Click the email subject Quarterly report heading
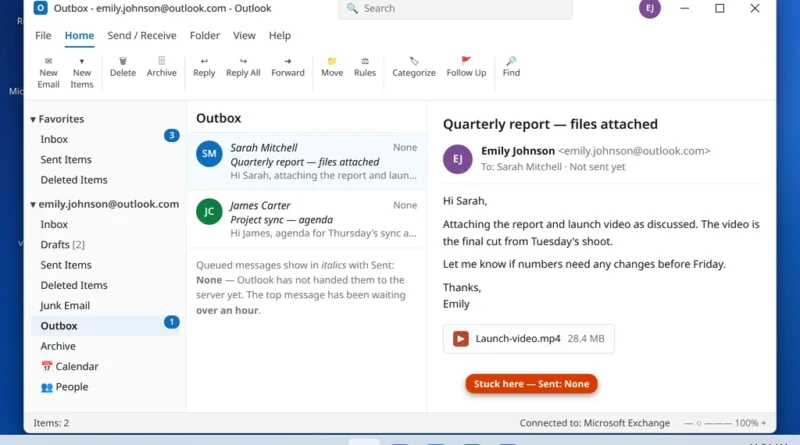Image resolution: width=800 pixels, height=445 pixels. point(550,124)
